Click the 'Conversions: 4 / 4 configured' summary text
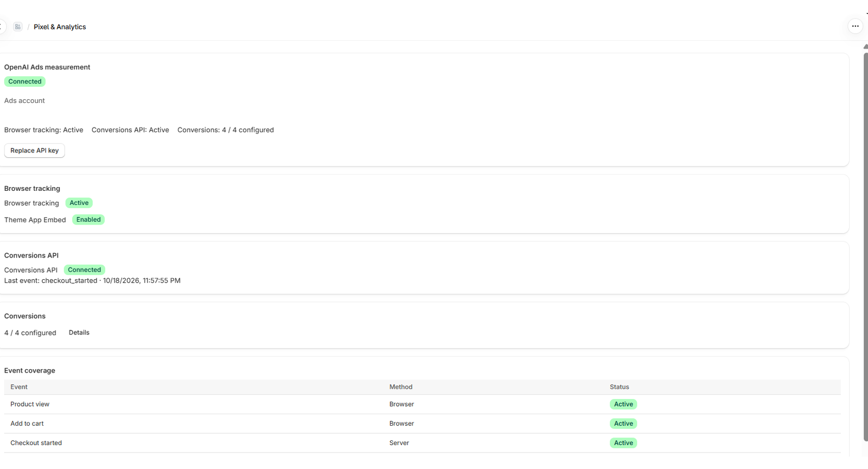868x469 pixels. pyautogui.click(x=226, y=130)
